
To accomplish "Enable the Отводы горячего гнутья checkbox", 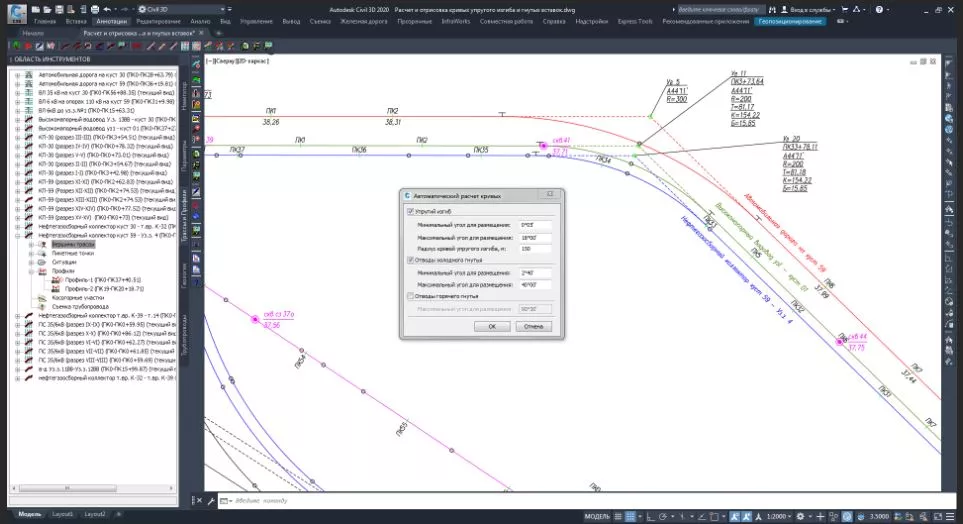I will pos(410,297).
